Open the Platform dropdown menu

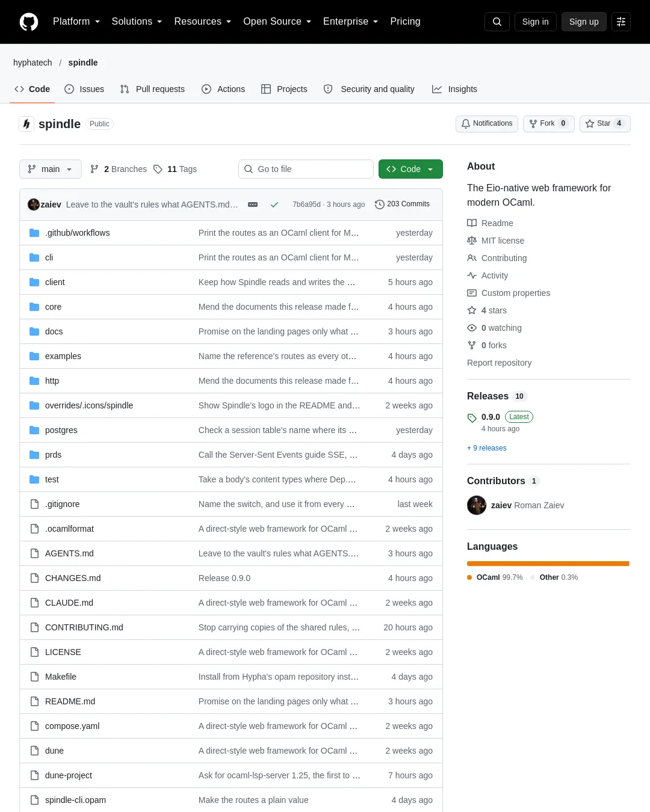coord(76,22)
